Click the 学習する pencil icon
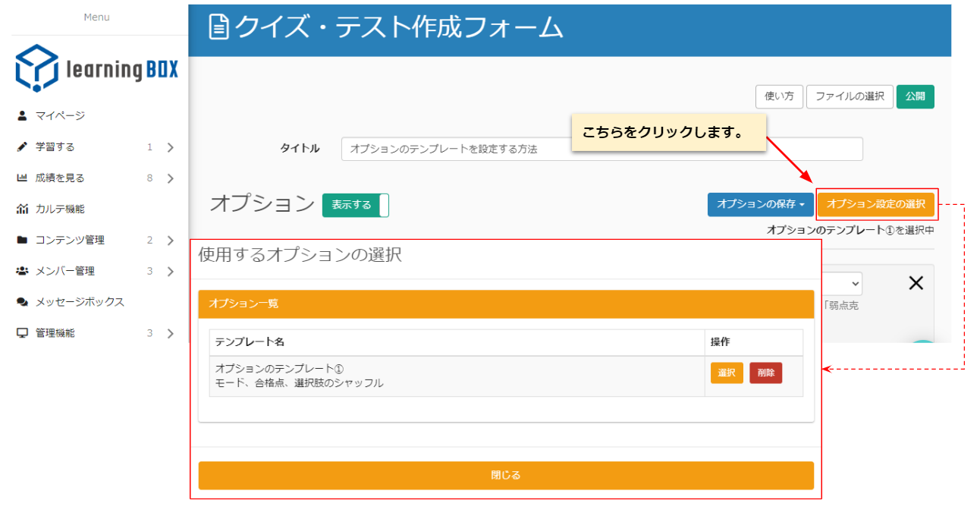Screen dimensions: 980x513 click(22, 147)
